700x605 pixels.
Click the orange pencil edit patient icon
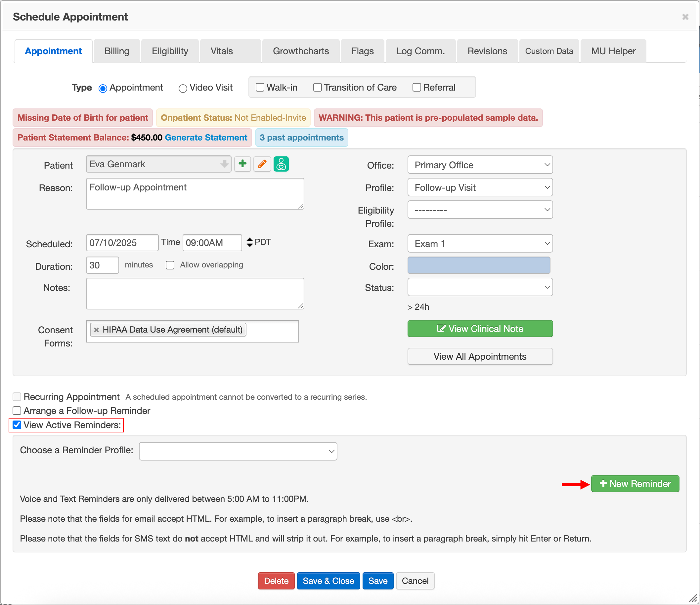262,164
